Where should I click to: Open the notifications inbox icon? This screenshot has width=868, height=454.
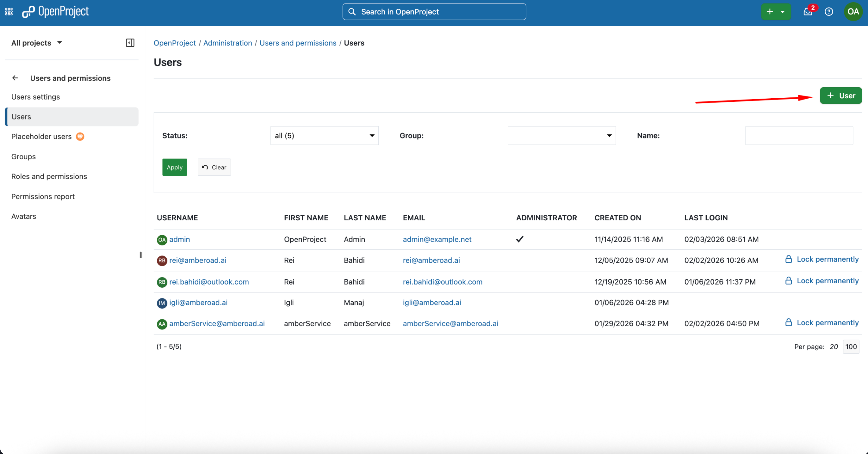pos(808,12)
